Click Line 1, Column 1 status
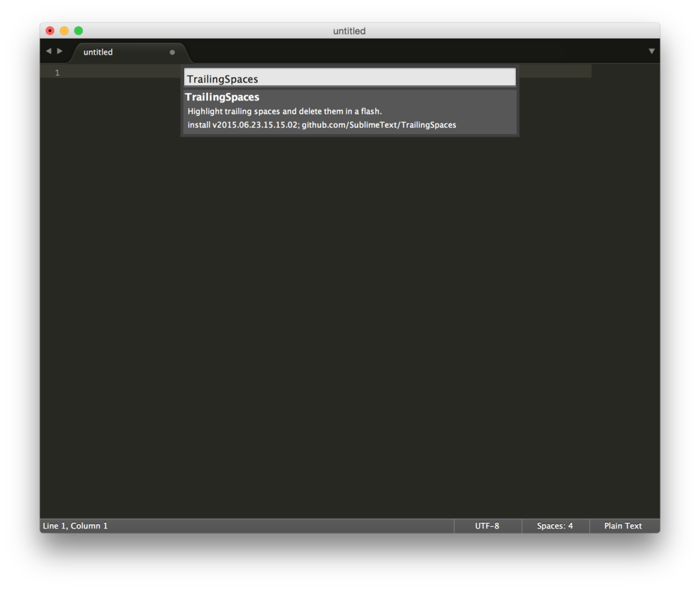This screenshot has height=590, width=700. [x=75, y=526]
